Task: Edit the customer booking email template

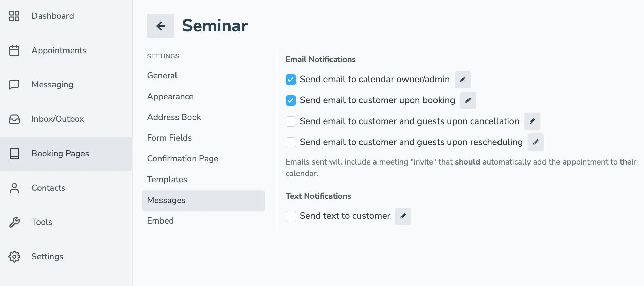Action: pyautogui.click(x=468, y=100)
